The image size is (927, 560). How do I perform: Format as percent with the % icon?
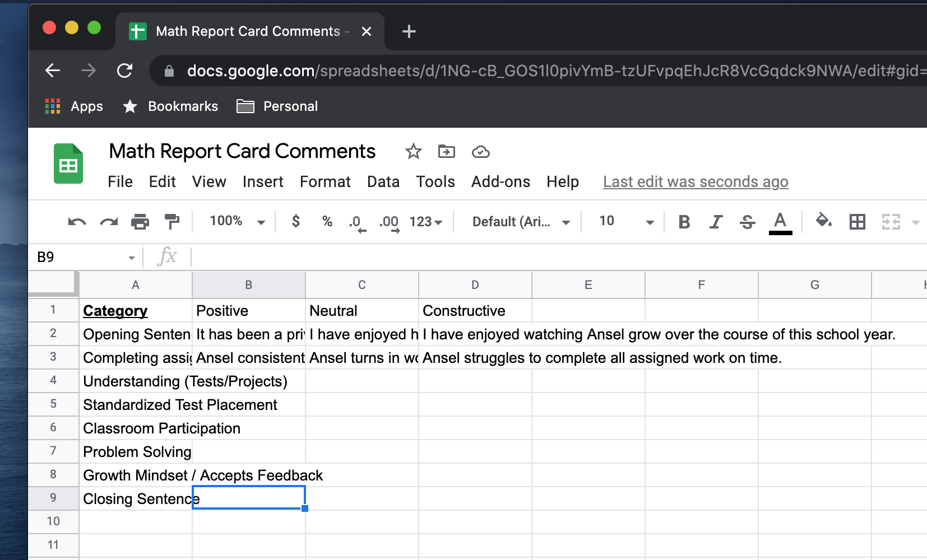coord(327,221)
